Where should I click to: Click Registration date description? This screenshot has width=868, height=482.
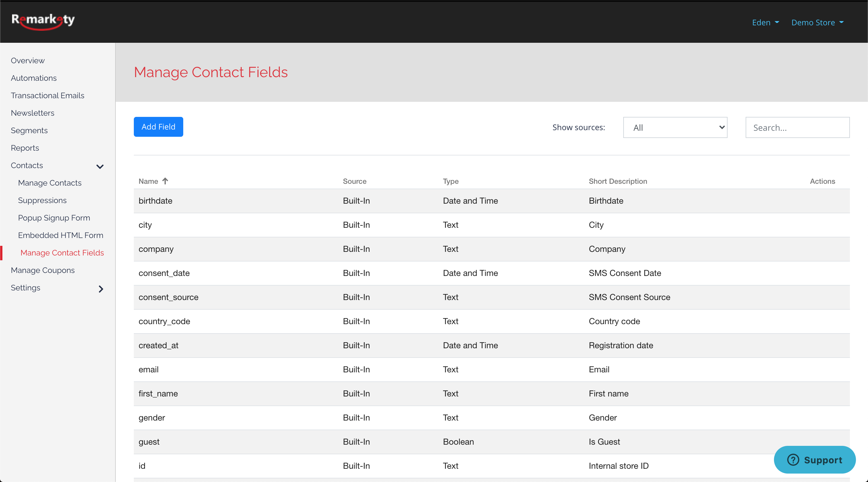(x=621, y=345)
